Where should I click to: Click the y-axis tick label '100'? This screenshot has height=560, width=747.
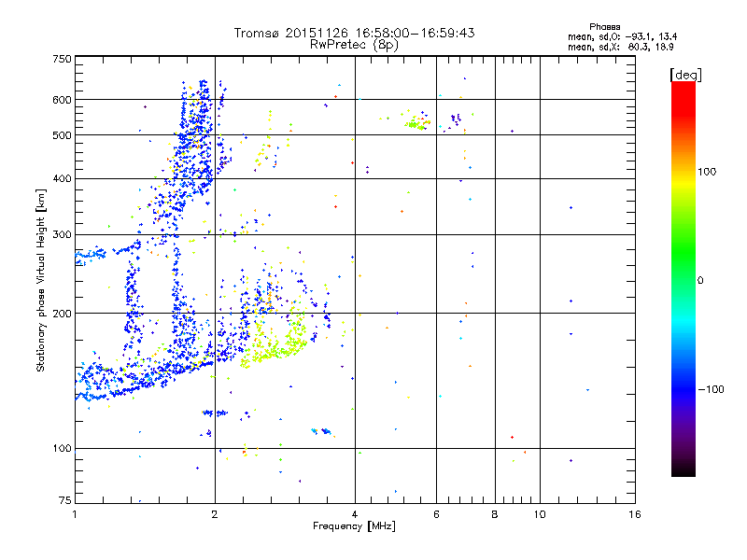coord(62,448)
